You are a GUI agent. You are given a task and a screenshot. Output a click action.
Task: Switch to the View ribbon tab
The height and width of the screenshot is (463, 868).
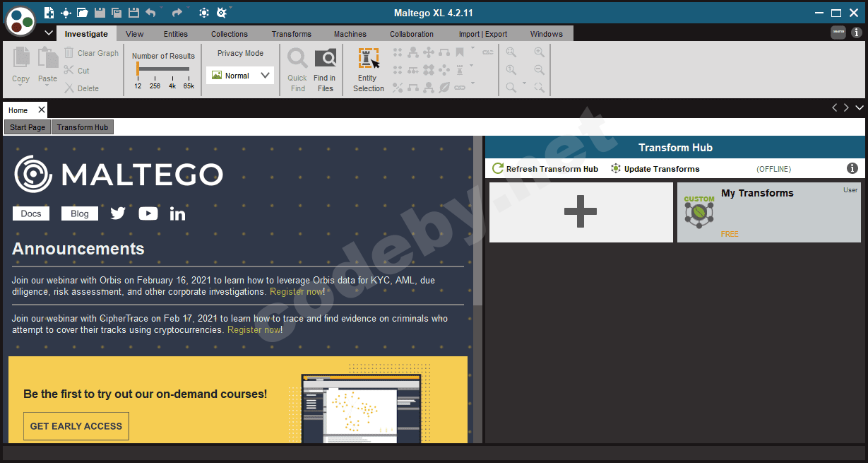click(x=135, y=34)
